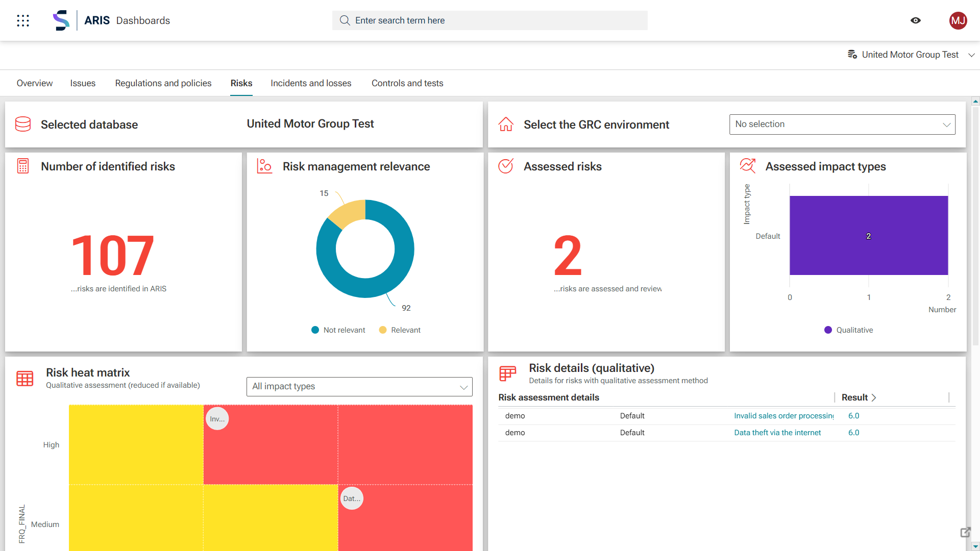This screenshot has height=551, width=980.
Task: Toggle the eye view-mode icon in header
Action: 916,20
